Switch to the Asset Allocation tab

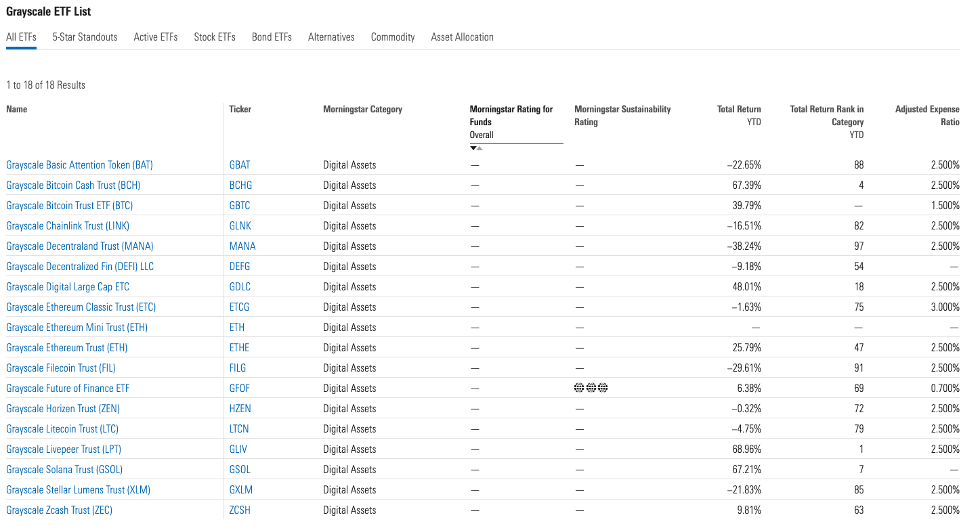point(463,37)
